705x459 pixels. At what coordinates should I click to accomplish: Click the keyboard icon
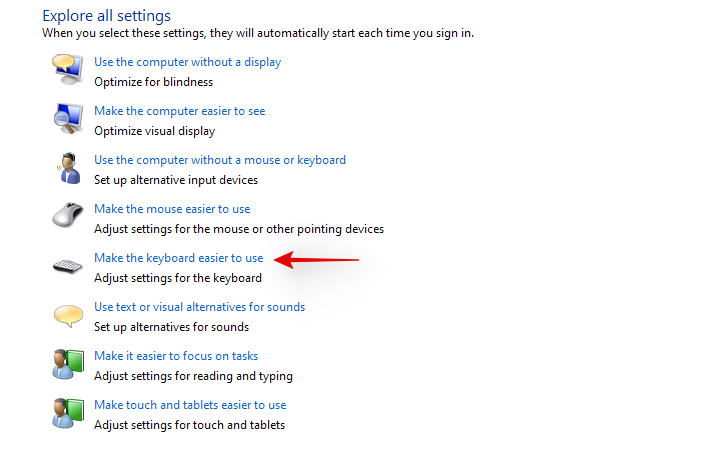click(68, 267)
